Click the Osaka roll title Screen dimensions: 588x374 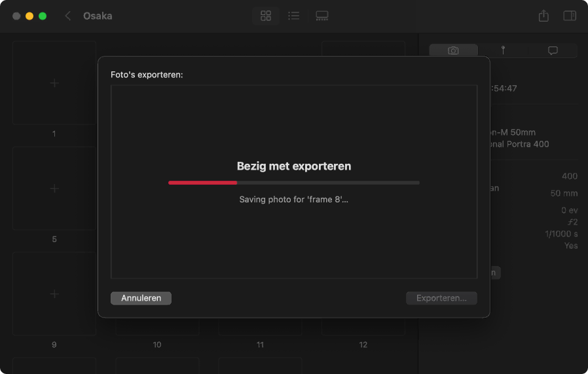pos(98,16)
